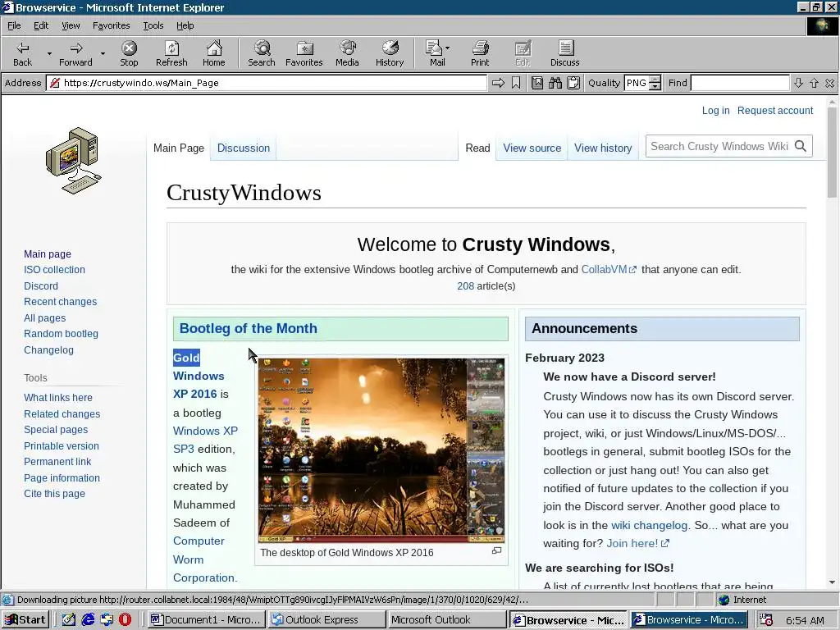Focus the Address bar URL field
Image resolution: width=840 pixels, height=630 pixels.
pos(267,83)
